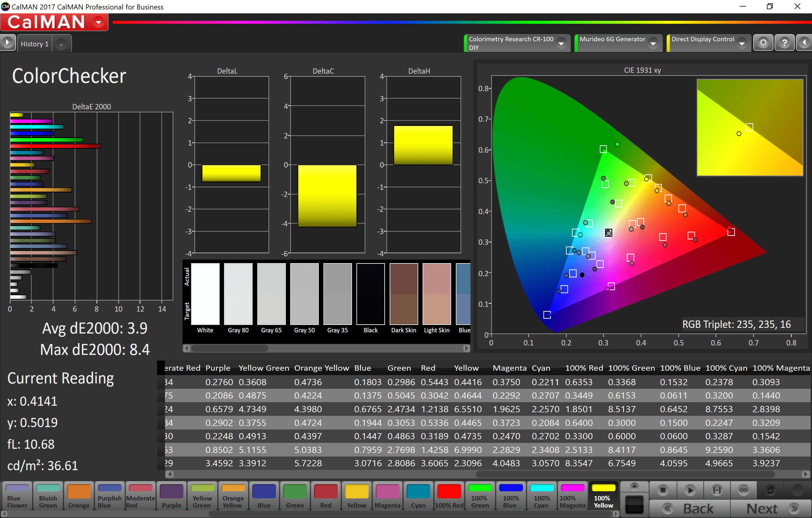Open CalMAN main menu dropdown arrow
This screenshot has height=518, width=812.
[x=99, y=22]
